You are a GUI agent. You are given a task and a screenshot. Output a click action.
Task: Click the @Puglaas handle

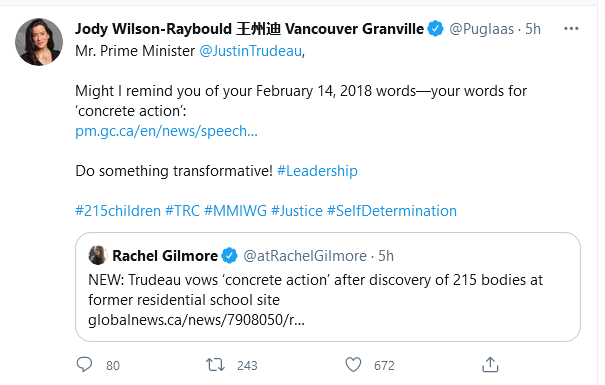click(x=482, y=29)
